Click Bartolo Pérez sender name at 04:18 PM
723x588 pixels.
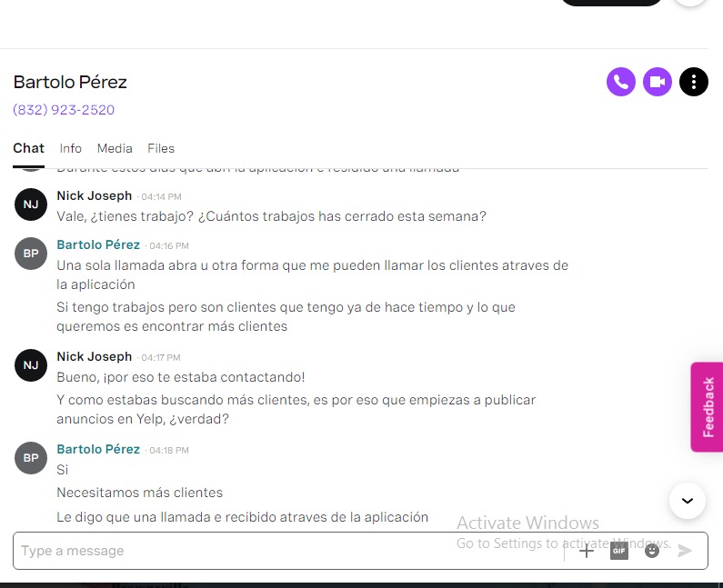pyautogui.click(x=98, y=449)
